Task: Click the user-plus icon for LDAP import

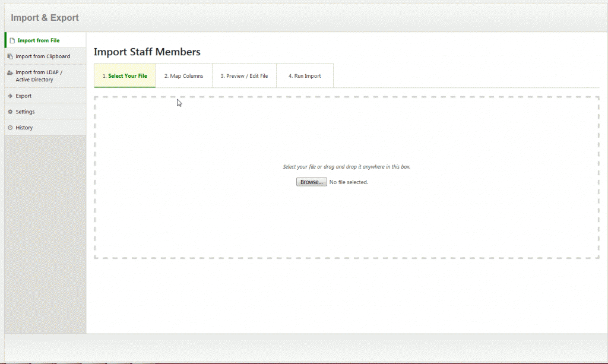Action: (x=10, y=72)
